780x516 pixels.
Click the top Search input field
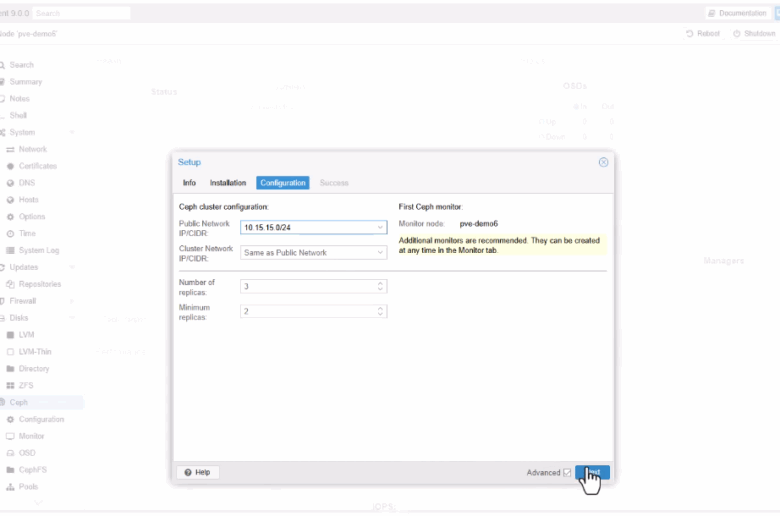tap(81, 13)
